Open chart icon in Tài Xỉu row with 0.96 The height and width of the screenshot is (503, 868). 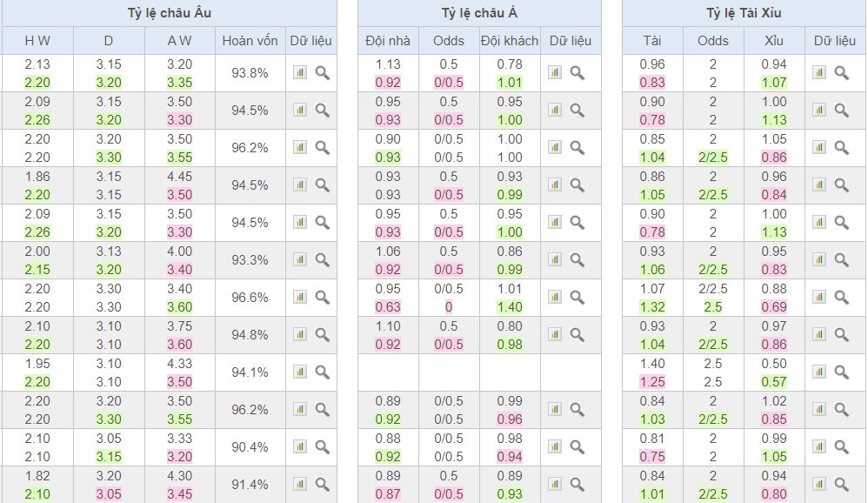click(819, 73)
